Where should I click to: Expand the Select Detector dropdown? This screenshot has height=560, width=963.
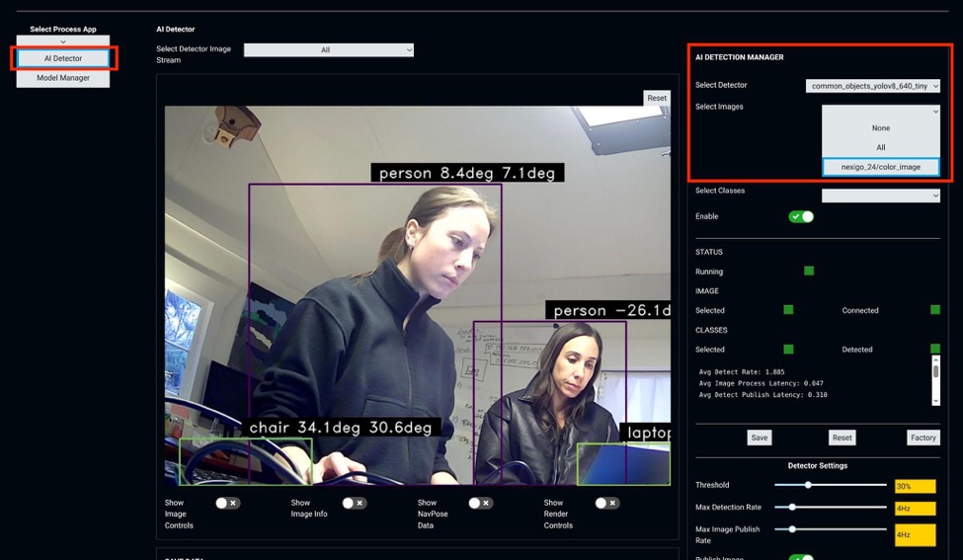coord(872,86)
